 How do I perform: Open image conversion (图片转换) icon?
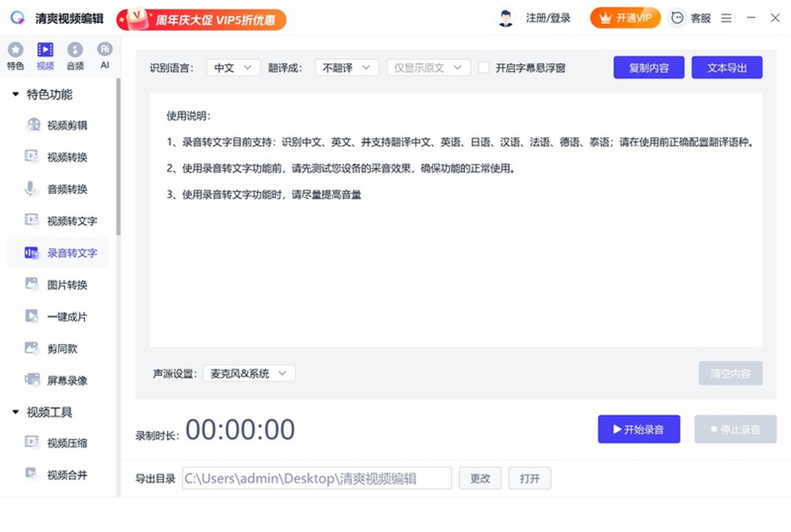32,285
